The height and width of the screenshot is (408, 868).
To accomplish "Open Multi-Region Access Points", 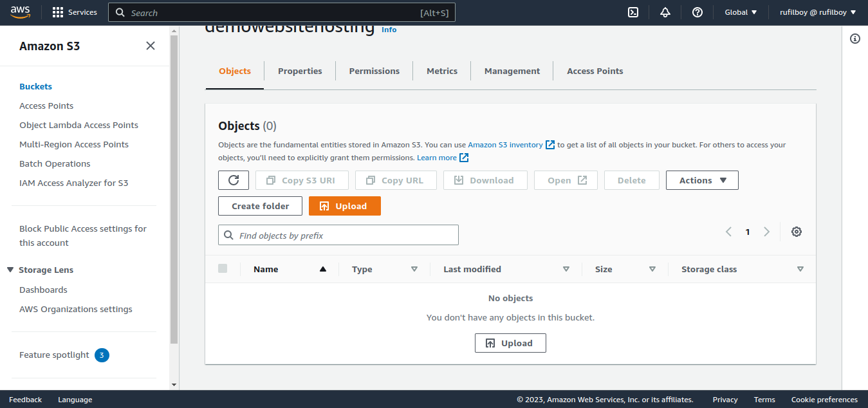I will tap(74, 144).
